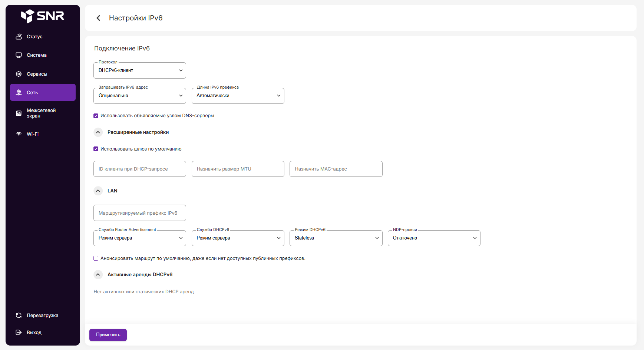Image resolution: width=644 pixels, height=350 pixels.
Task: Click the Система monitor icon
Action: click(19, 55)
